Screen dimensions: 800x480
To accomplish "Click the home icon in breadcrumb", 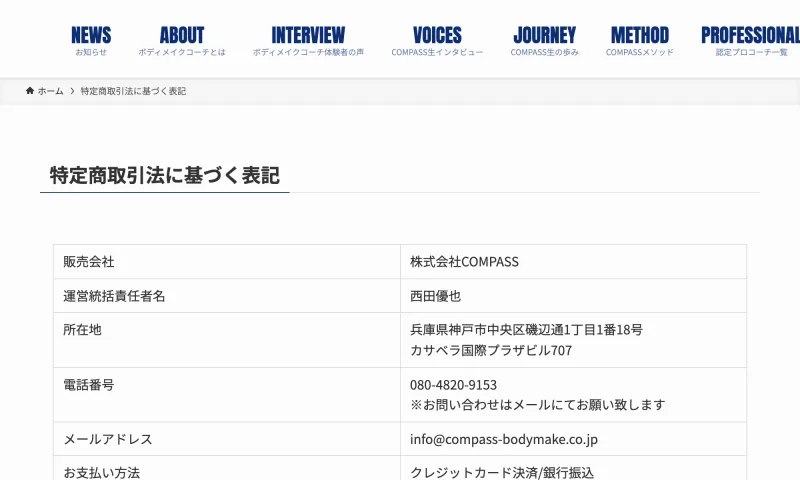I will point(30,91).
